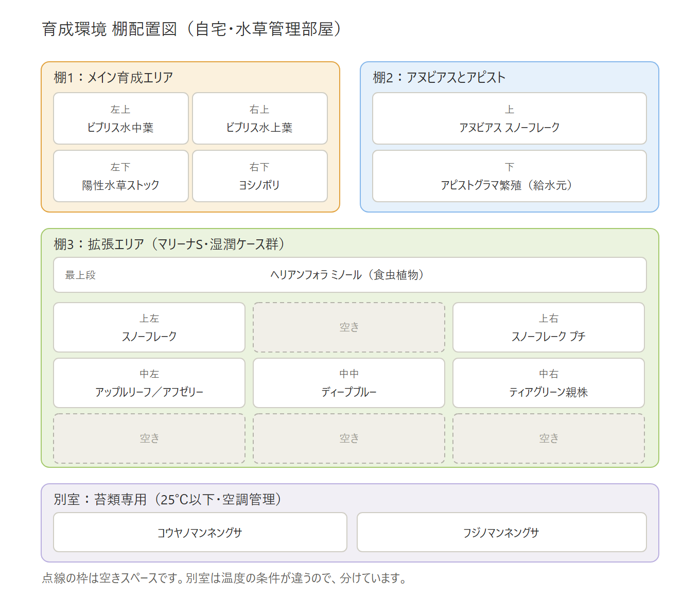Click the ティアグリーン親株 cell
The height and width of the screenshot is (597, 700).
pyautogui.click(x=549, y=383)
